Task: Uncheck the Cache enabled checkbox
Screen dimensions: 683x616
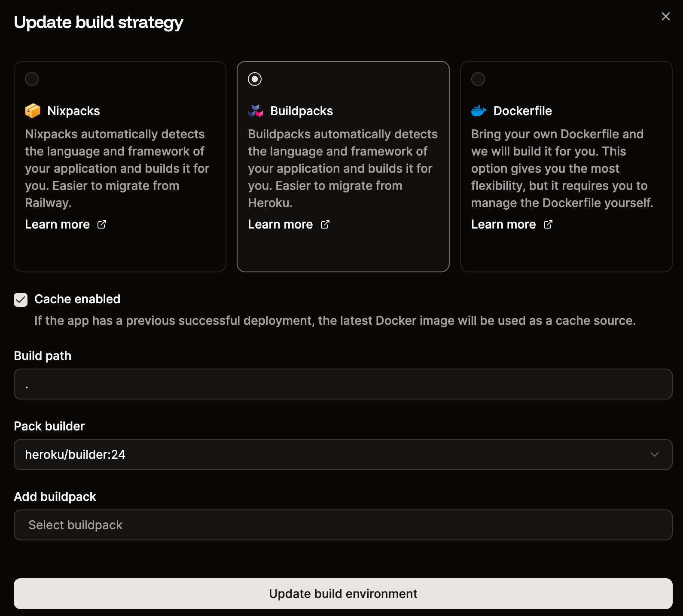Action: pos(21,300)
